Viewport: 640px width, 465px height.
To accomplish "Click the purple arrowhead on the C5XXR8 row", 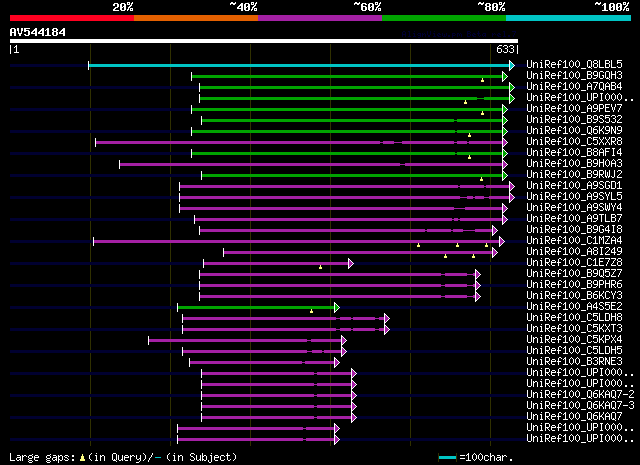I will click(505, 142).
